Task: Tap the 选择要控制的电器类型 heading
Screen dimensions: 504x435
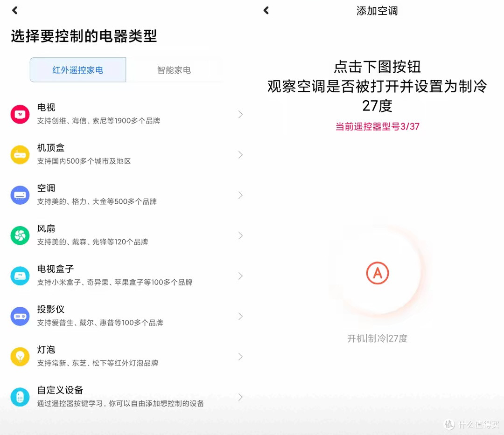Action: (84, 35)
